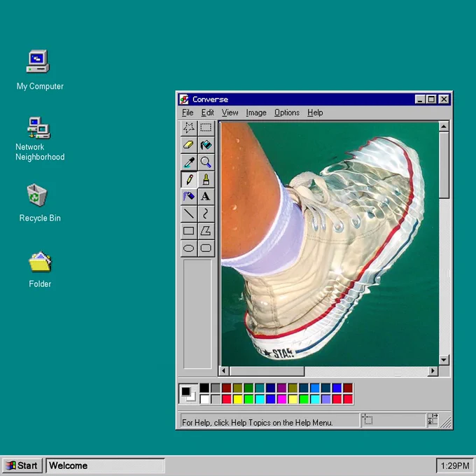Pick the magenta palette swatch
The image size is (476, 476).
point(281,399)
